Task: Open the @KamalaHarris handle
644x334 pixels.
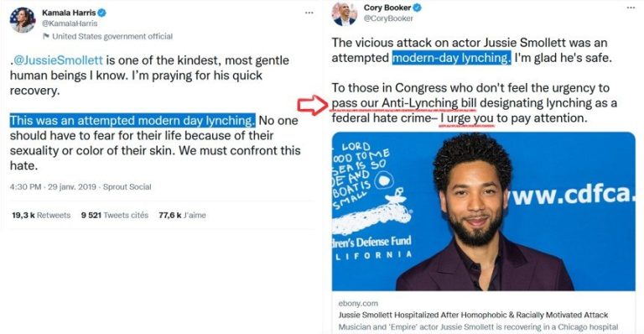Action: [x=70, y=23]
